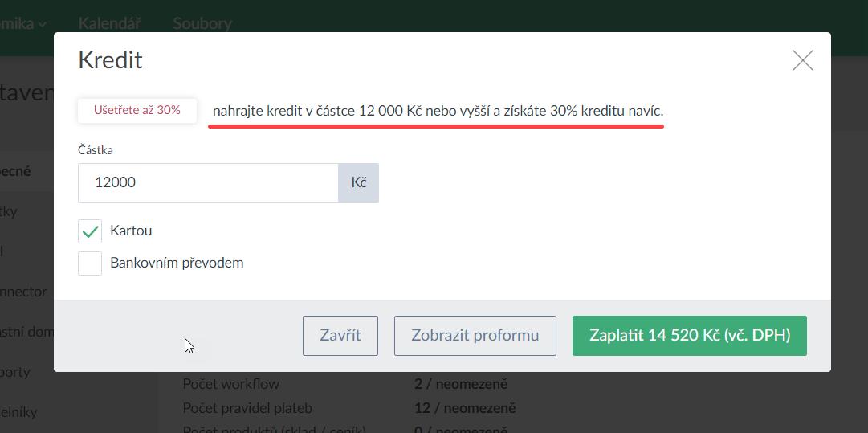Close the Kredit dialog using the X icon
The image size is (868, 433).
[802, 60]
